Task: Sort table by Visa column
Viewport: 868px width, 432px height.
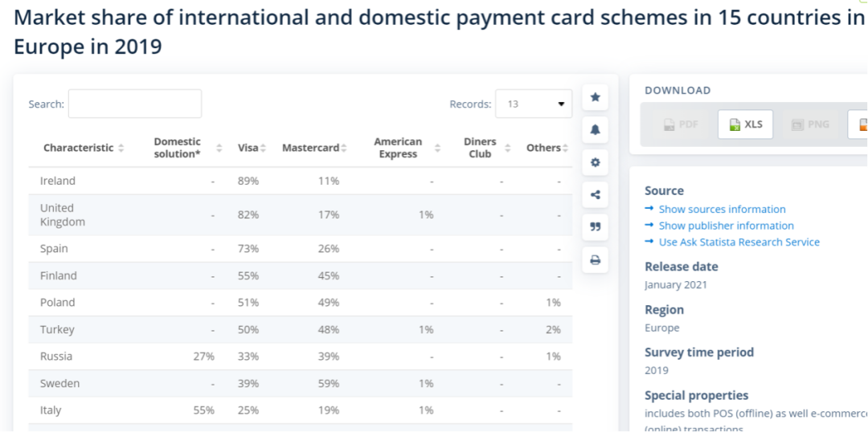Action: pyautogui.click(x=252, y=148)
